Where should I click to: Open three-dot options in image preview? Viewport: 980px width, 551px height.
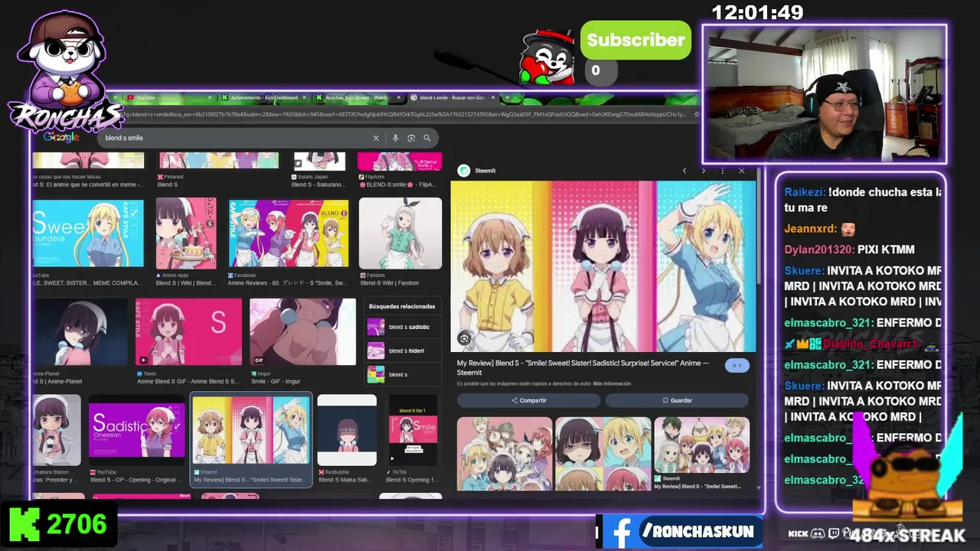point(723,171)
